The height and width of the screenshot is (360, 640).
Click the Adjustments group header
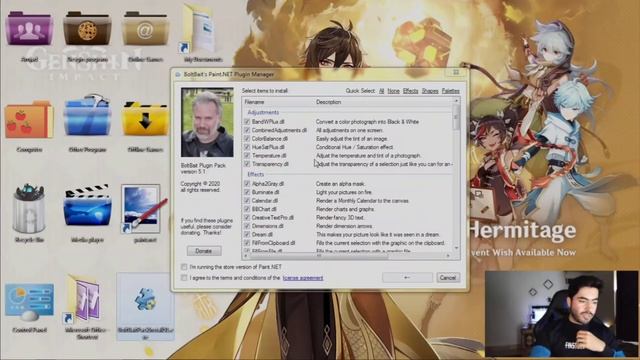(263, 112)
